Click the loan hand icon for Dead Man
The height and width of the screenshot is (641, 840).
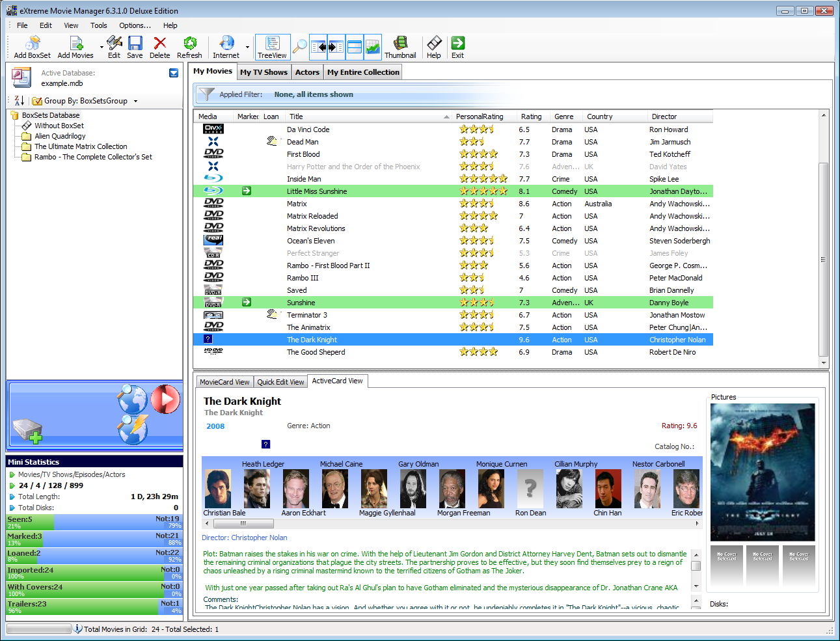(x=272, y=141)
